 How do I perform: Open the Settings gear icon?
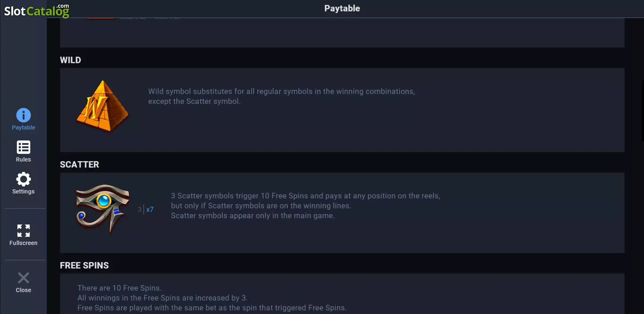tap(23, 179)
